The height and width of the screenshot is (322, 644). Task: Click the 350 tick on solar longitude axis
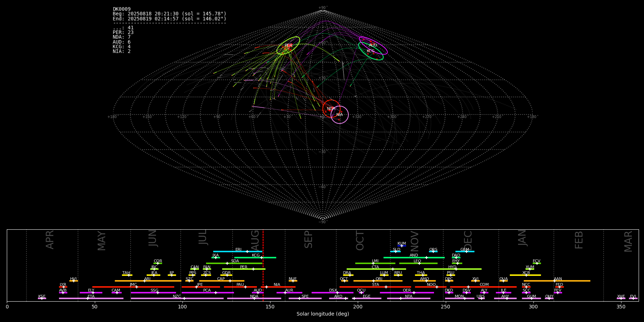[621, 307]
